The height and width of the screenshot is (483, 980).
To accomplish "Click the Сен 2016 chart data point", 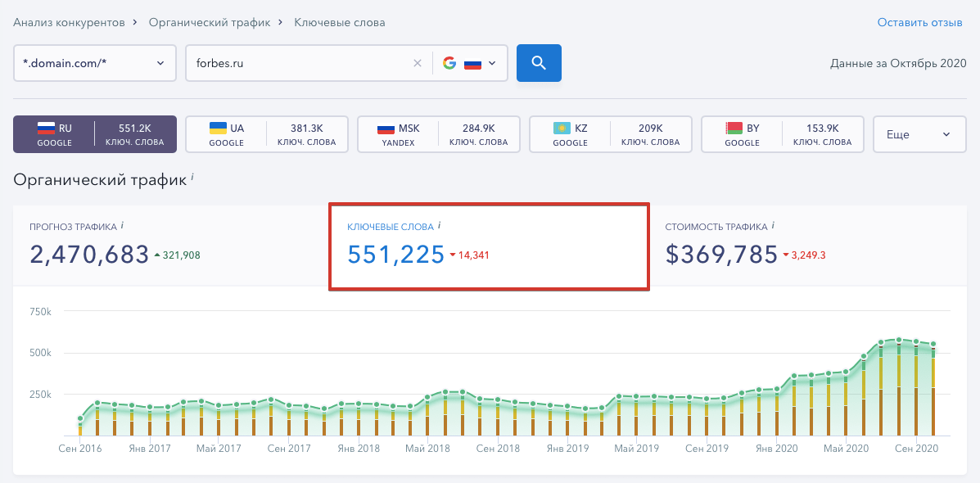I will (80, 418).
